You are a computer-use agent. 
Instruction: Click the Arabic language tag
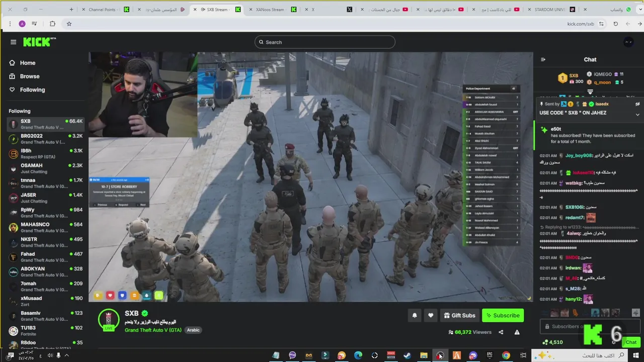(193, 330)
